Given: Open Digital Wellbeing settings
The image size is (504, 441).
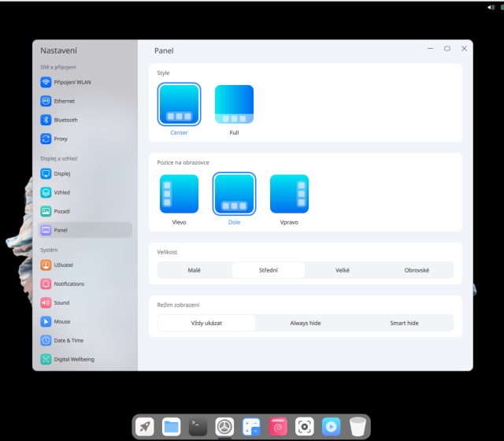Looking at the screenshot, I should pyautogui.click(x=73, y=359).
